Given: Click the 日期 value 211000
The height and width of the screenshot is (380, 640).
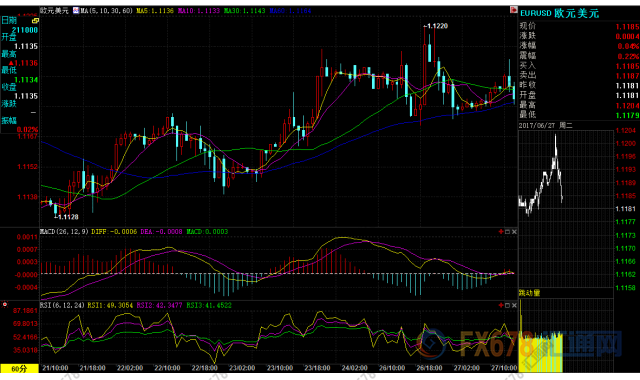Looking at the screenshot, I should [24, 30].
